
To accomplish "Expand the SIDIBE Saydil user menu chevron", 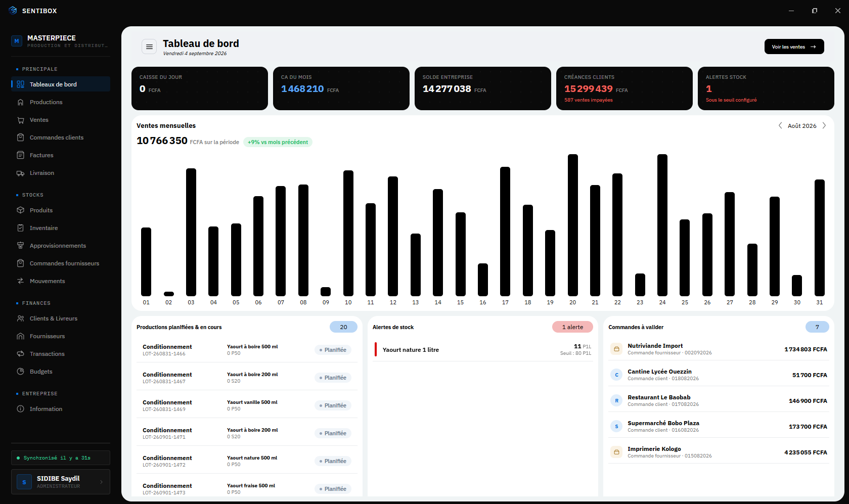I will point(101,482).
